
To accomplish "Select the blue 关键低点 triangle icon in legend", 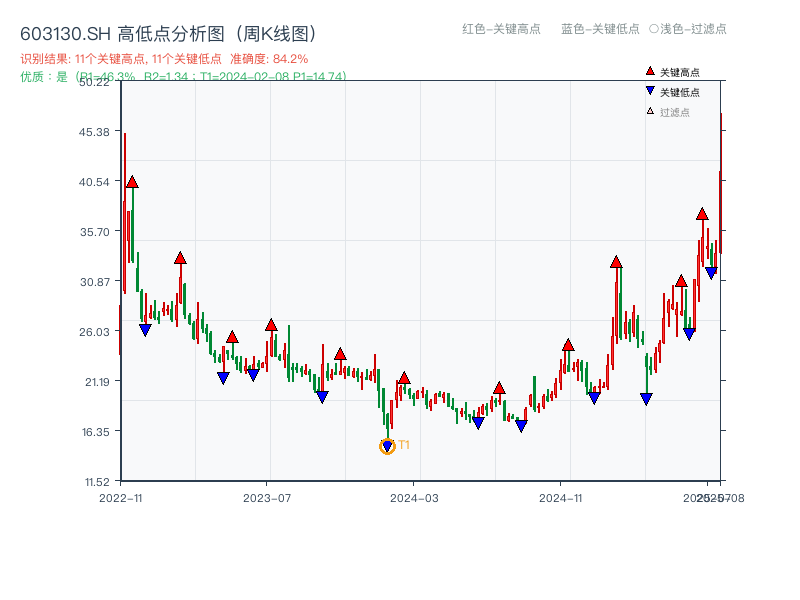I will 649,90.
